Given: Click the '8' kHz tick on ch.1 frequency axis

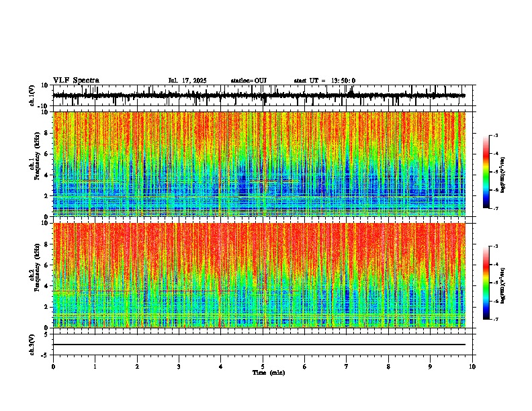Looking at the screenshot, I should 46,133.
